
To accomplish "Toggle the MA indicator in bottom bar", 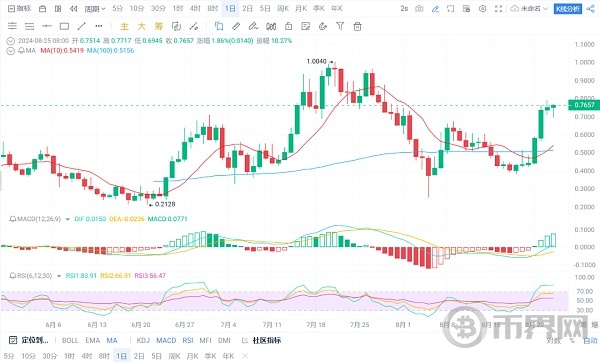I will (x=112, y=340).
